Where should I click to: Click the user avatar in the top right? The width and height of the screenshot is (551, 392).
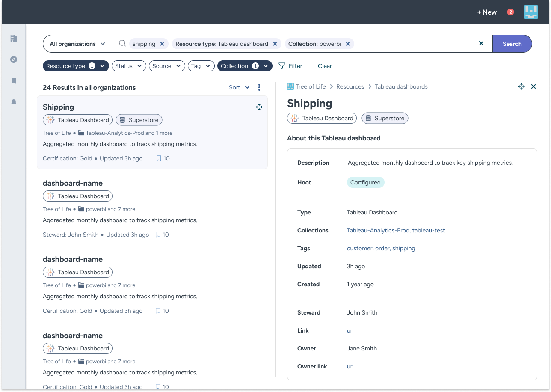pyautogui.click(x=531, y=12)
